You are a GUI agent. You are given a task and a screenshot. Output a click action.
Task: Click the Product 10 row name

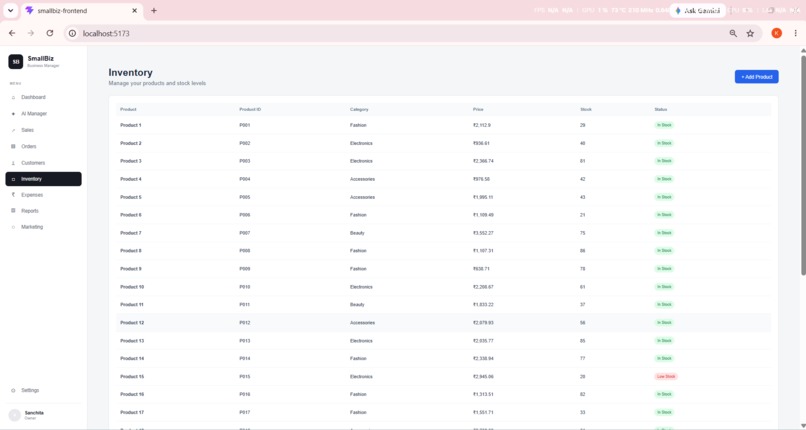tap(132, 287)
